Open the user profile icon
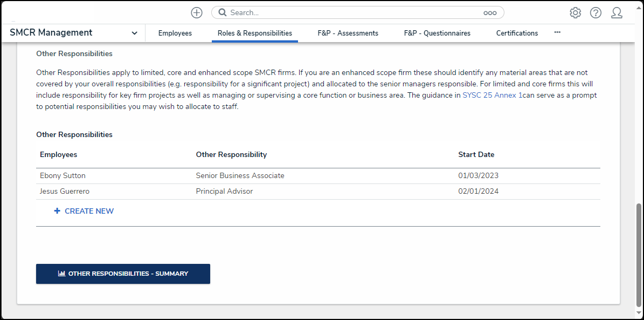 [617, 12]
